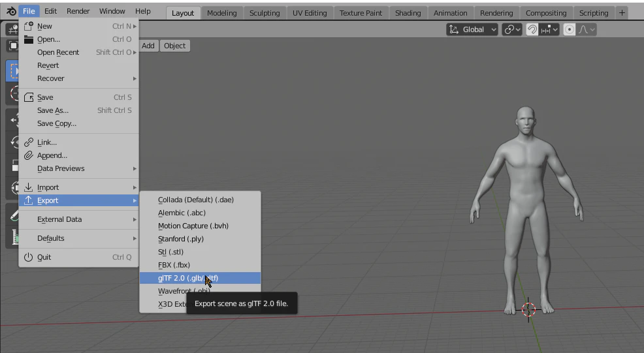The height and width of the screenshot is (353, 644).
Task: Open the viewport Add menu
Action: [x=148, y=46]
